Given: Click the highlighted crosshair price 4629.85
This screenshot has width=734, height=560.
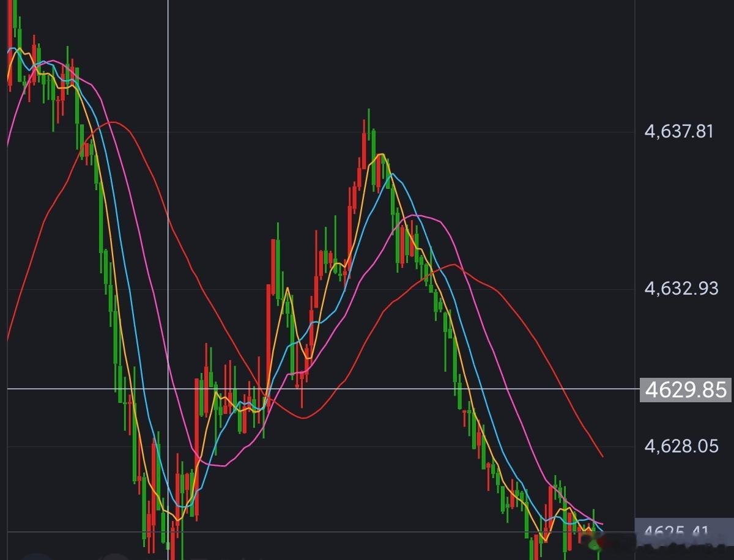Looking at the screenshot, I should click(x=685, y=389).
